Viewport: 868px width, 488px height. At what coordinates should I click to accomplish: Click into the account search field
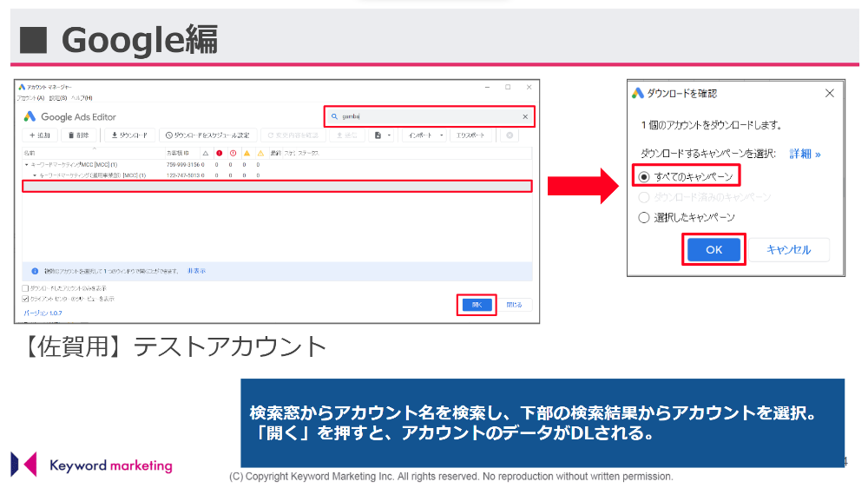click(429, 116)
